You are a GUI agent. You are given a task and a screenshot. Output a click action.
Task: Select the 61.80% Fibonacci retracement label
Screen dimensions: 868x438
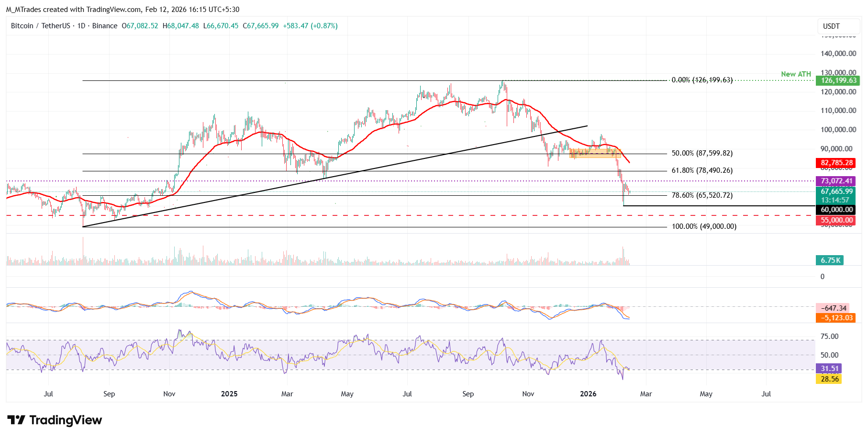click(701, 170)
